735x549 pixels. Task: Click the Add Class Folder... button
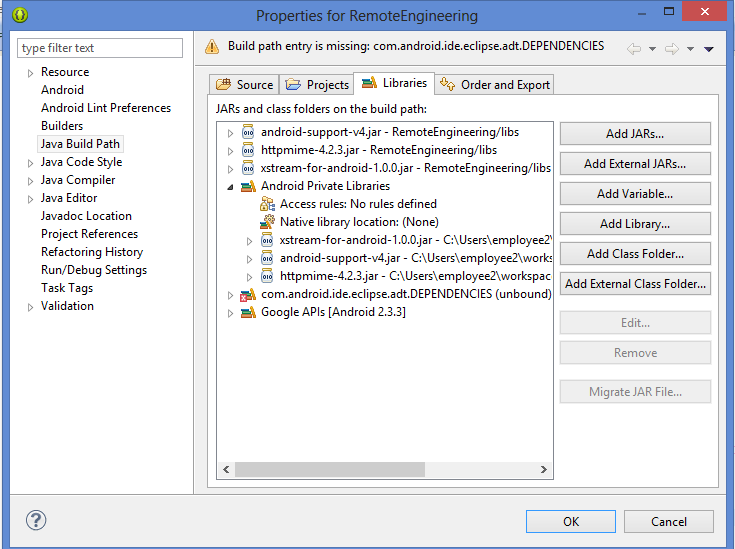coord(635,254)
